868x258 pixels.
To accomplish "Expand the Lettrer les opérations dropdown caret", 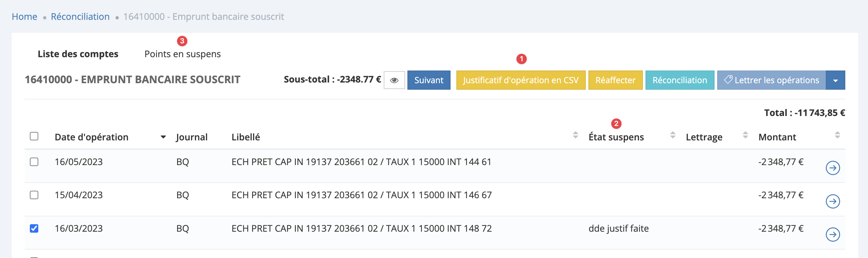I will pyautogui.click(x=836, y=80).
